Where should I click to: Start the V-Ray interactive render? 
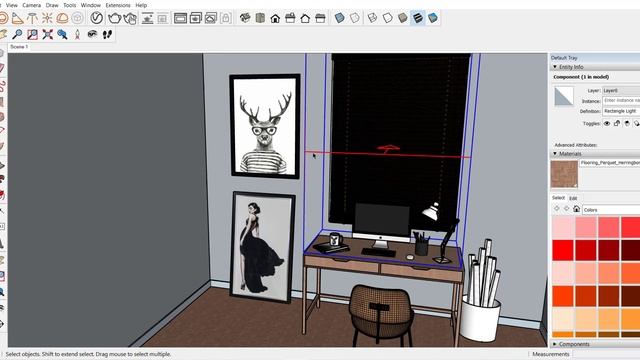point(130,18)
